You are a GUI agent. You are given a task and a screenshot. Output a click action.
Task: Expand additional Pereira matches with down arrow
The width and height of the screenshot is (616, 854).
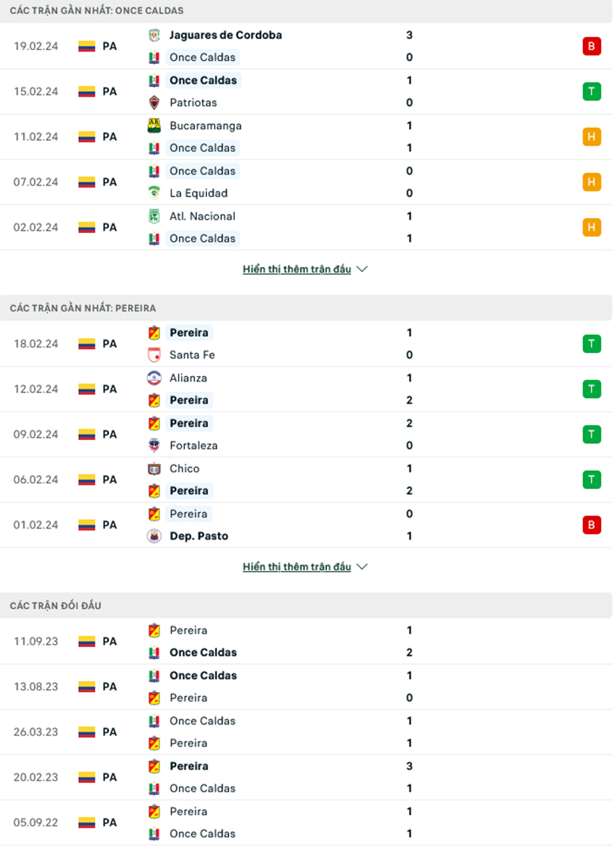pos(362,566)
